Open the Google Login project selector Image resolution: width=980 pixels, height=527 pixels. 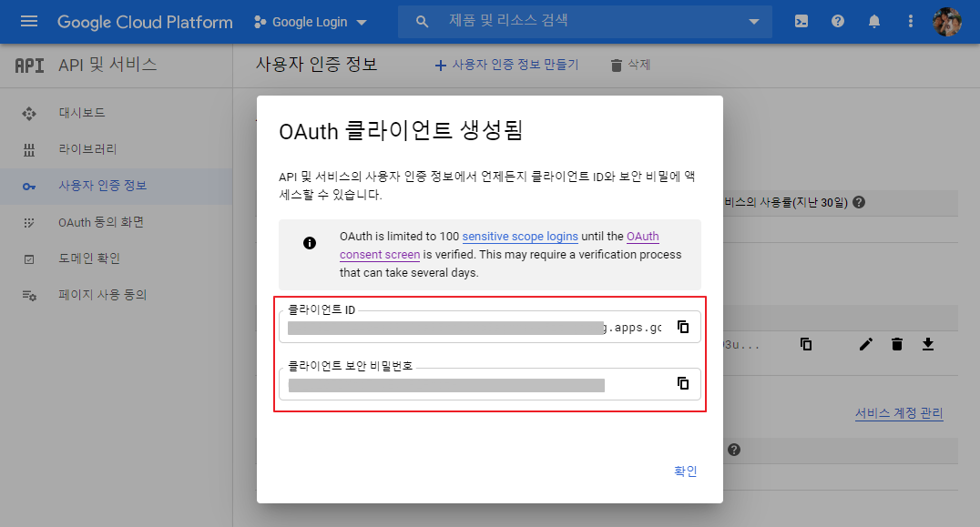pyautogui.click(x=311, y=22)
